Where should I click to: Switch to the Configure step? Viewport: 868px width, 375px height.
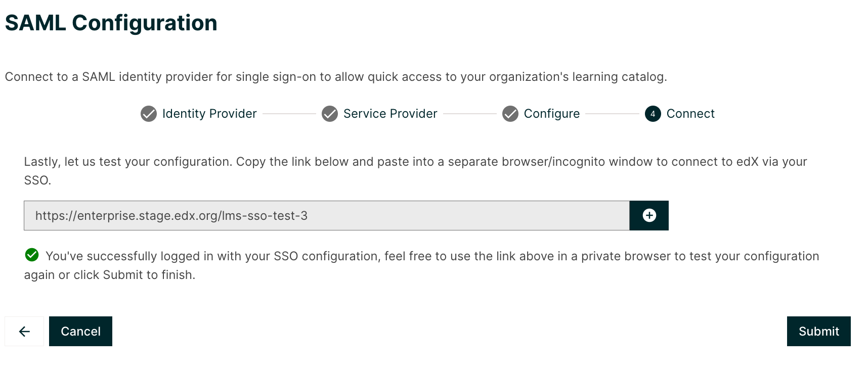tap(551, 114)
